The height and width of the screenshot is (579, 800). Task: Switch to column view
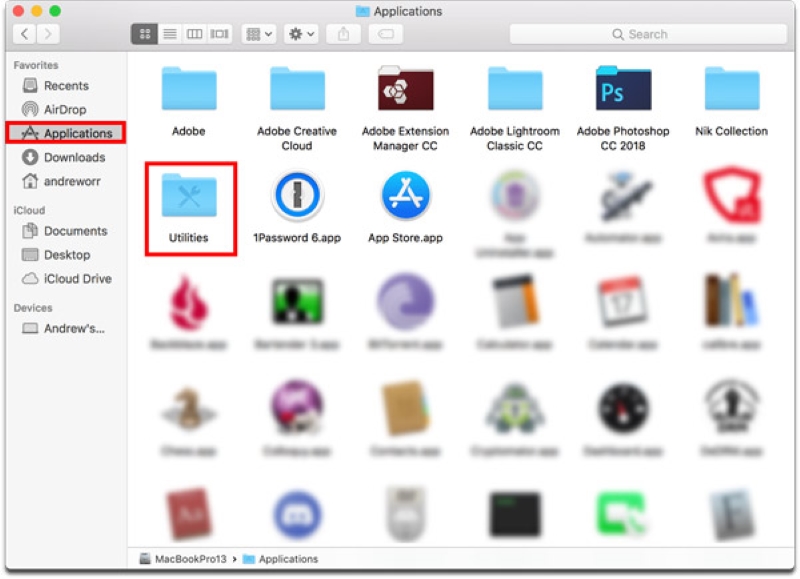194,34
